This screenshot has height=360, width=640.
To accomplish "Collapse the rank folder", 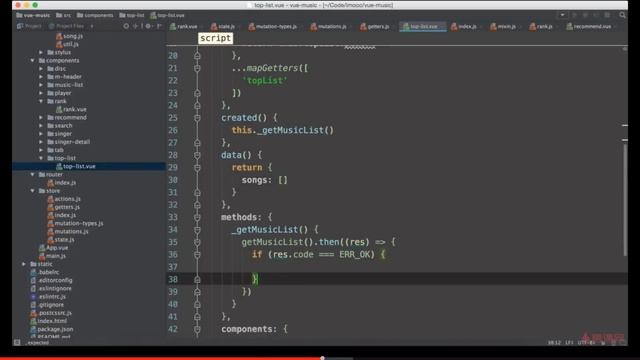I will click(x=41, y=101).
